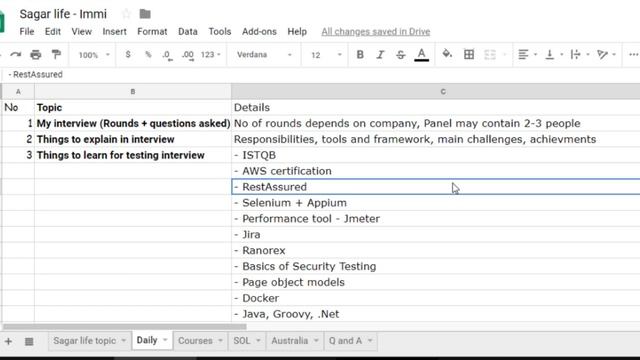This screenshot has height=360, width=640.
Task: Format as percent icon
Action: [148, 54]
